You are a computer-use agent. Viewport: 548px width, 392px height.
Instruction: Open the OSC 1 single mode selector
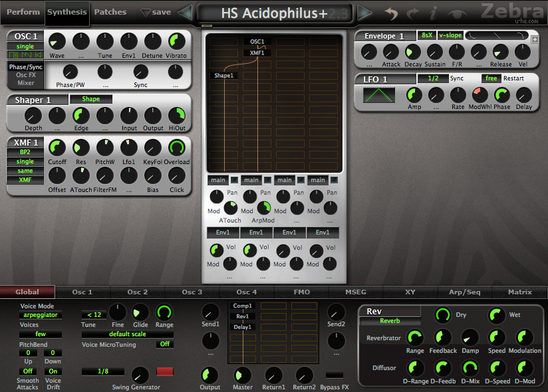[25, 47]
